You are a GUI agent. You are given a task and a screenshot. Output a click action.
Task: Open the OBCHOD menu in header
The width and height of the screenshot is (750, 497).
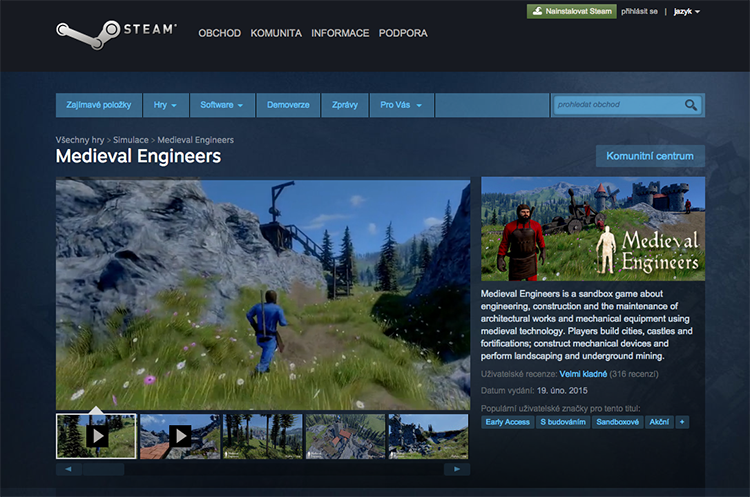pyautogui.click(x=219, y=33)
